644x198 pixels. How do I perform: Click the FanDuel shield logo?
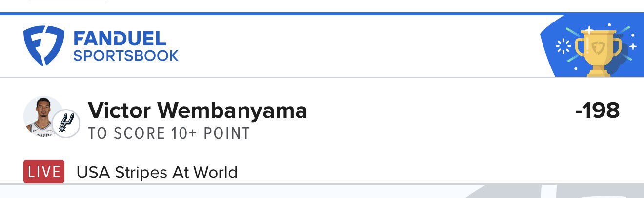(x=44, y=46)
